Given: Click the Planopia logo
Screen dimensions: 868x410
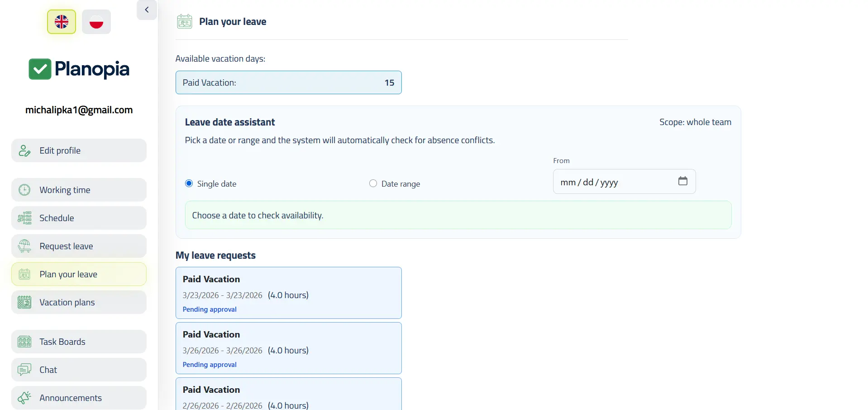Looking at the screenshot, I should tap(79, 69).
